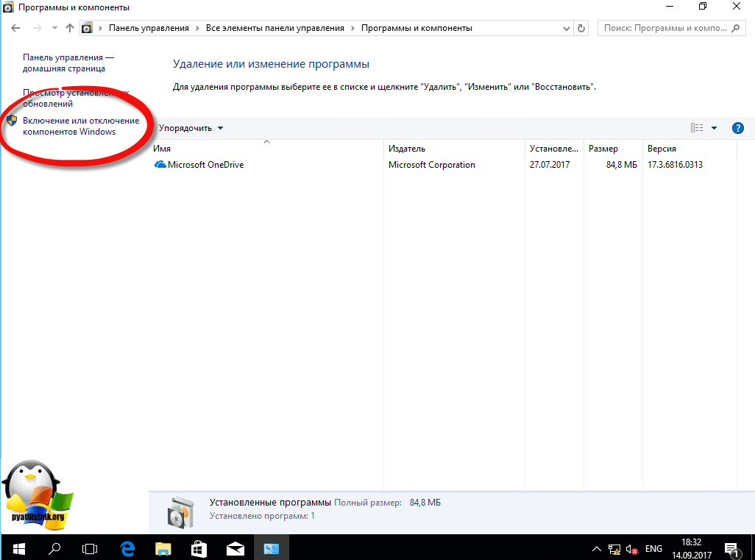
Task: Maximize or restore the window
Action: [x=703, y=7]
